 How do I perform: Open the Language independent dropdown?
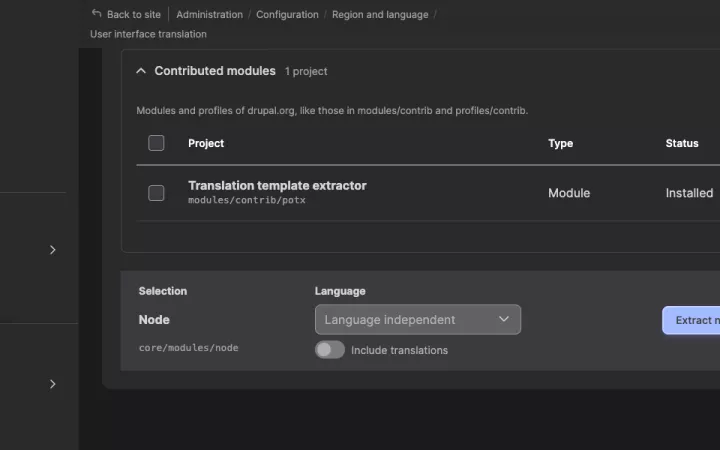[418, 320]
